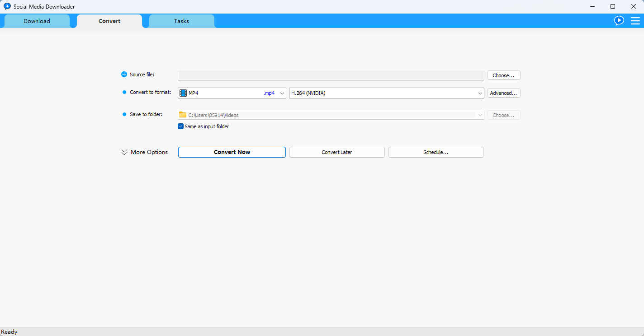The height and width of the screenshot is (336, 644).
Task: Click the blue plus icon beside Source file
Action: click(124, 75)
